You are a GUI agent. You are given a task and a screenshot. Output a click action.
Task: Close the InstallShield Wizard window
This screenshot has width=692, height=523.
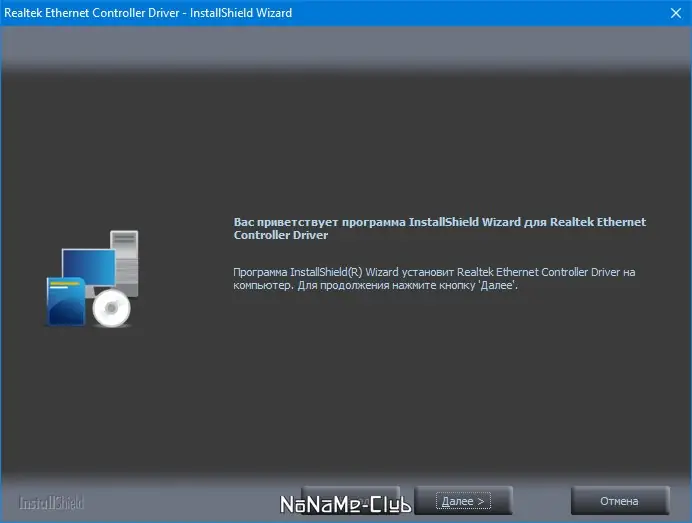point(676,13)
